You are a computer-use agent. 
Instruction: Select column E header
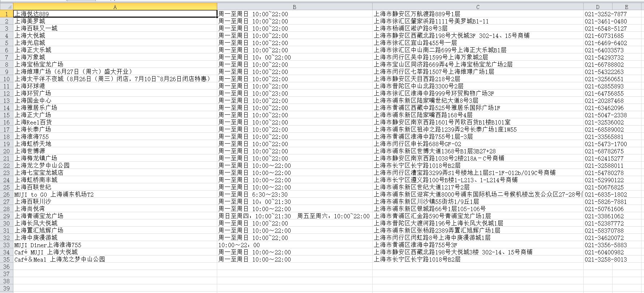pos(627,7)
